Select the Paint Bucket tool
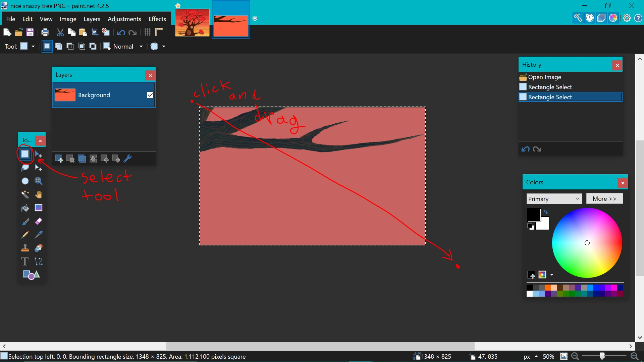Viewport: 644px width, 362px height. coord(25,208)
